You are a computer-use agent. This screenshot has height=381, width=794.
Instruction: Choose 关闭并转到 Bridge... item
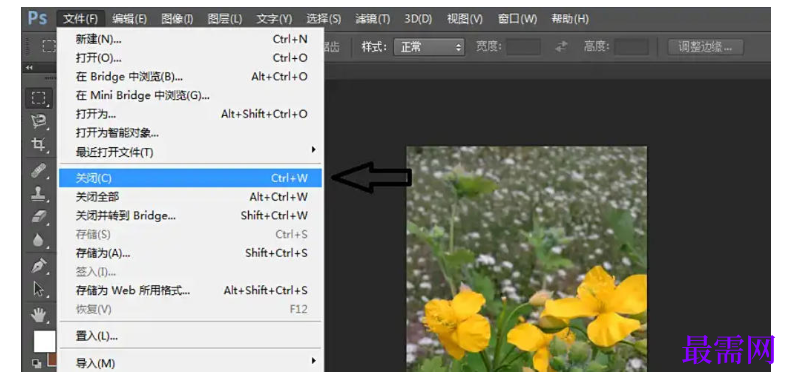[x=190, y=215]
